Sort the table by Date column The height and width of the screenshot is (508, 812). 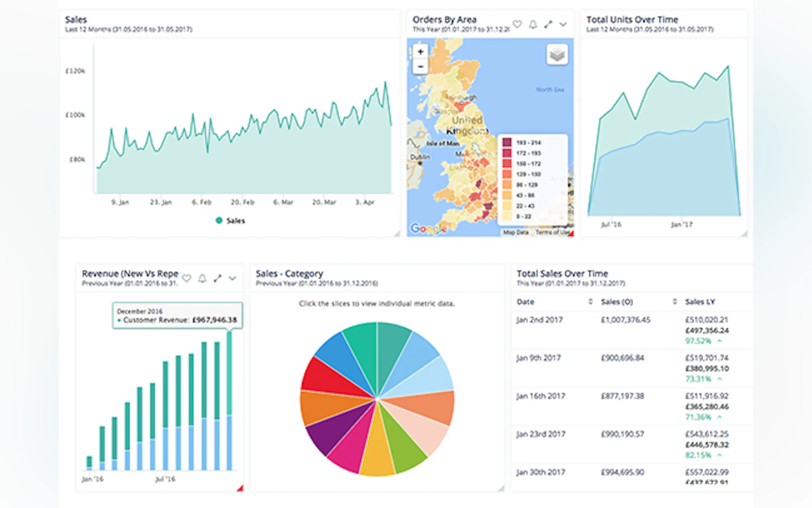click(590, 301)
